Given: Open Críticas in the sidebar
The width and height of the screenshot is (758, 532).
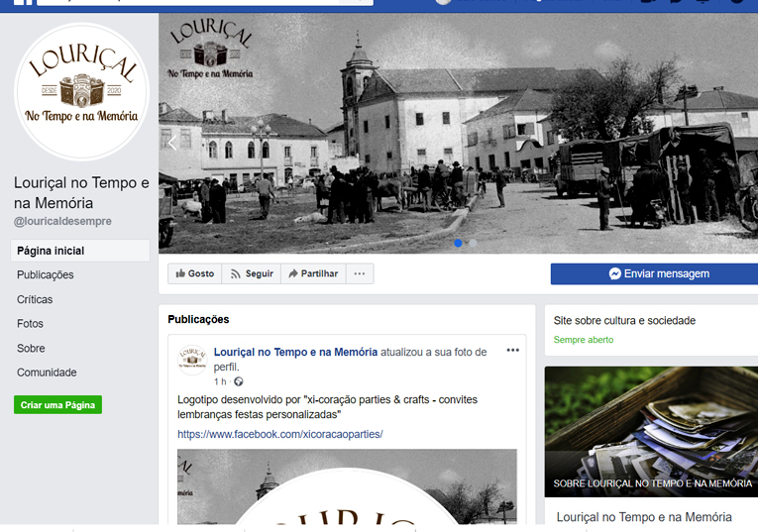Looking at the screenshot, I should point(35,299).
